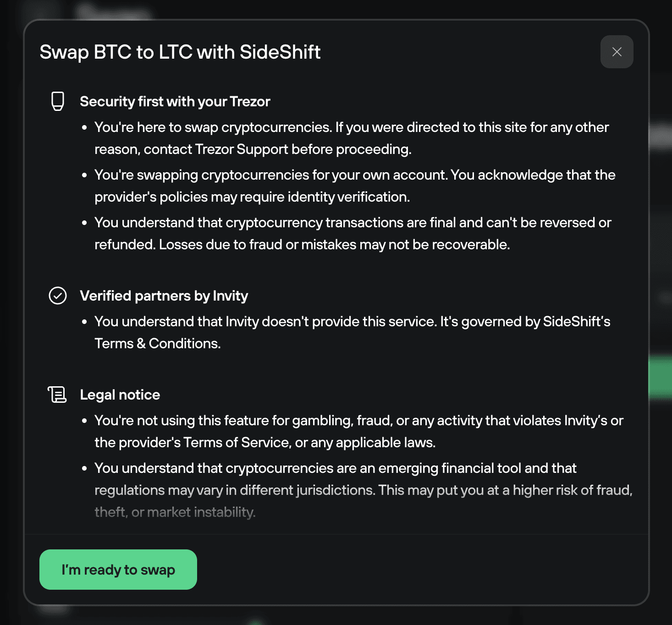Click the icon next to Verified partners
The image size is (672, 625).
[x=57, y=296]
